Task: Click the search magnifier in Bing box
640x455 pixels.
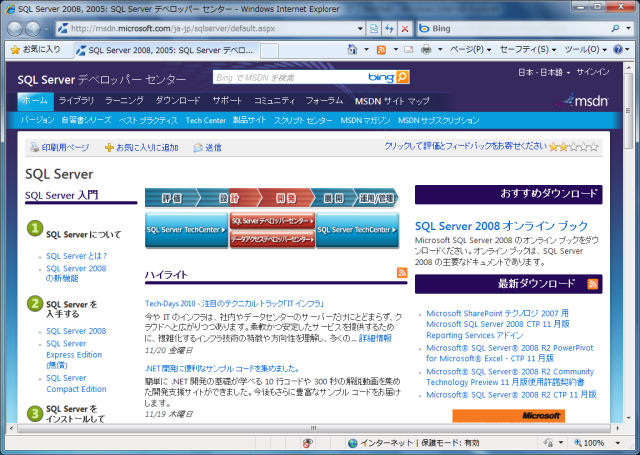Action: coord(615,29)
